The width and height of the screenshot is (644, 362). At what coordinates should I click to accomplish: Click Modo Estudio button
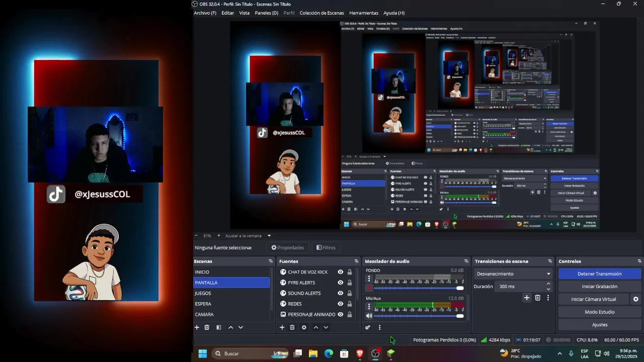(599, 312)
